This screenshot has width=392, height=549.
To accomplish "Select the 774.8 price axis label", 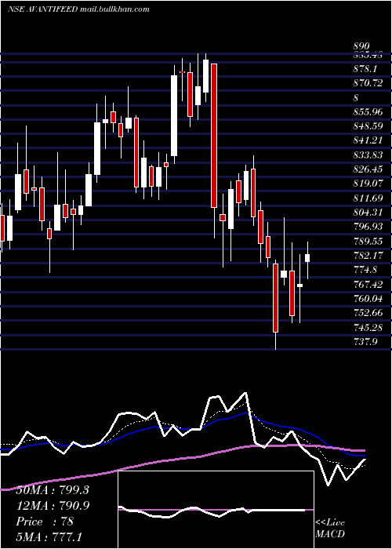I will click(x=365, y=270).
